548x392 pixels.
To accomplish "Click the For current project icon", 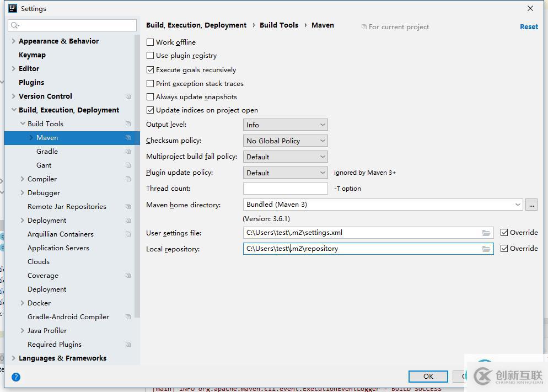I will [364, 27].
